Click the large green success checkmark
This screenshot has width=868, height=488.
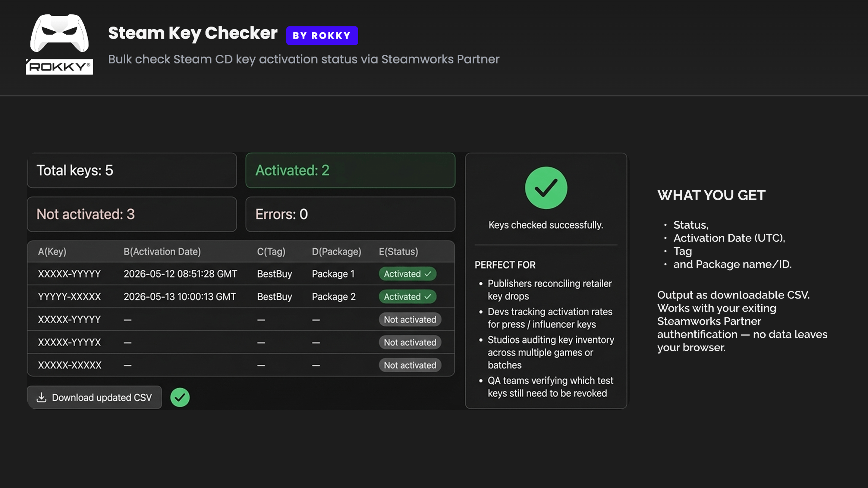point(546,188)
